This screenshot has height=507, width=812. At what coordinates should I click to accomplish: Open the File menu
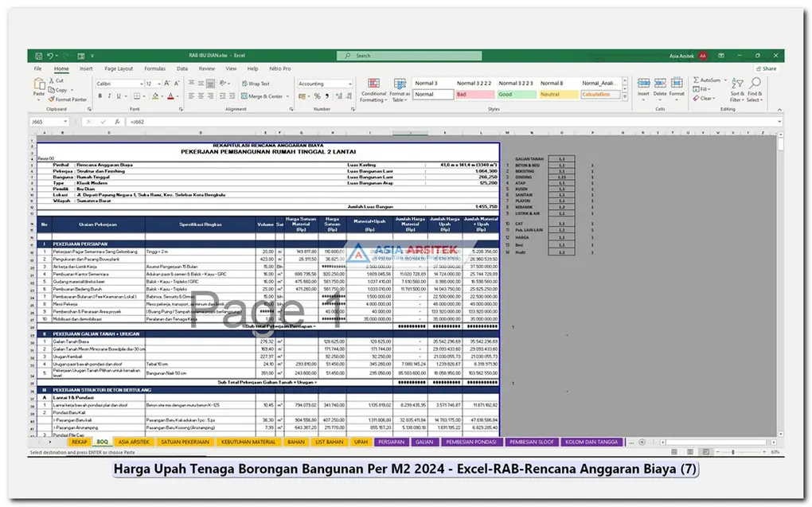tap(37, 69)
